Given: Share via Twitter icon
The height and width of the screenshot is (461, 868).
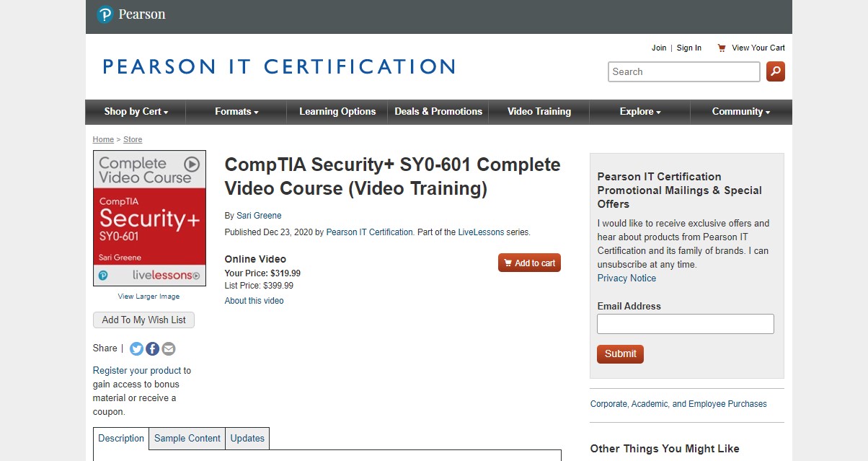Looking at the screenshot, I should [x=137, y=349].
